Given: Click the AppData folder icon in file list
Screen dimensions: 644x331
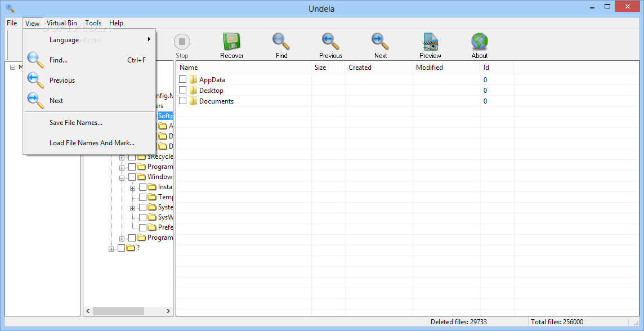Looking at the screenshot, I should (194, 80).
